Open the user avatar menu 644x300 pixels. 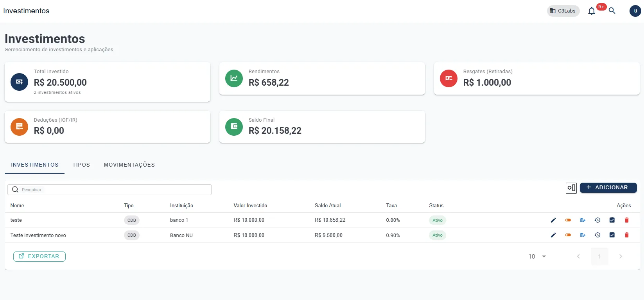pyautogui.click(x=635, y=11)
